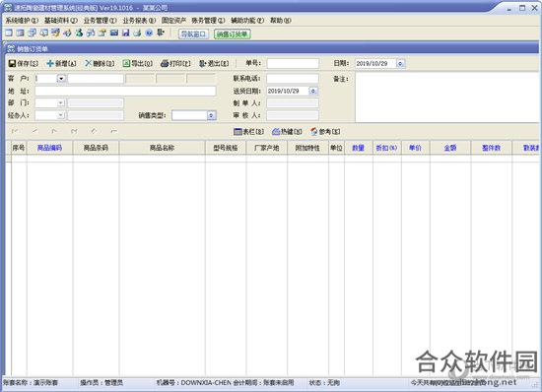Click the 联系电话 phone field
This screenshot has width=542, height=392.
(293, 79)
